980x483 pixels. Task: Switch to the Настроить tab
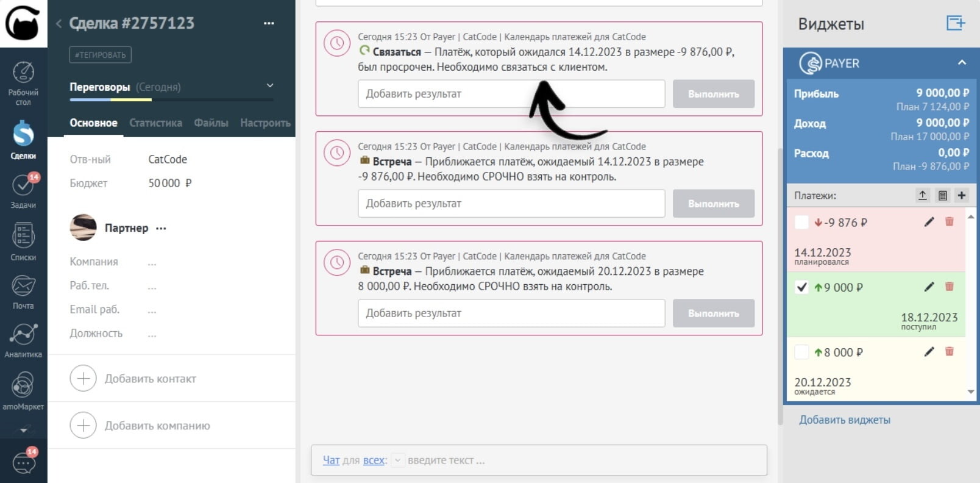click(x=265, y=123)
